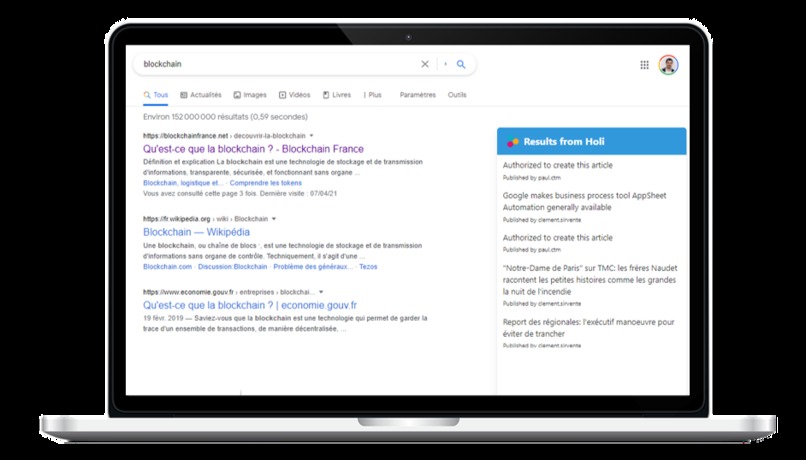806x460 pixels.
Task: Open the 'Comprendre les tokens' sitelink
Action: [266, 183]
